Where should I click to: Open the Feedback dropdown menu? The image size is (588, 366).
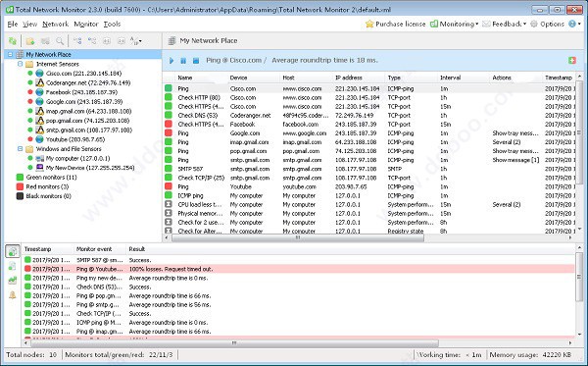click(505, 24)
